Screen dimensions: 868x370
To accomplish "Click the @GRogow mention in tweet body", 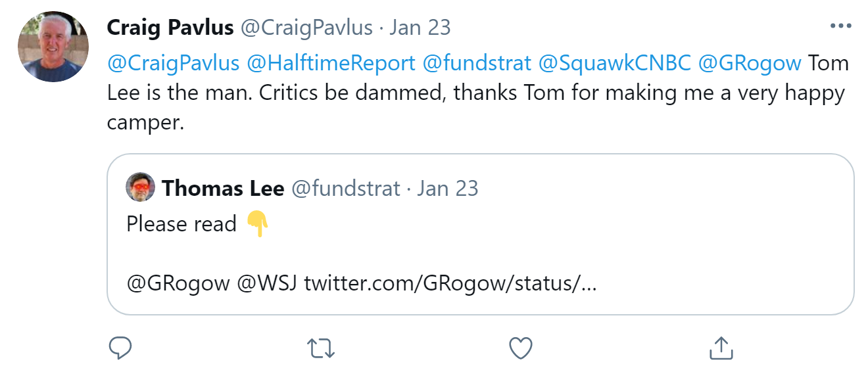I will point(750,63).
